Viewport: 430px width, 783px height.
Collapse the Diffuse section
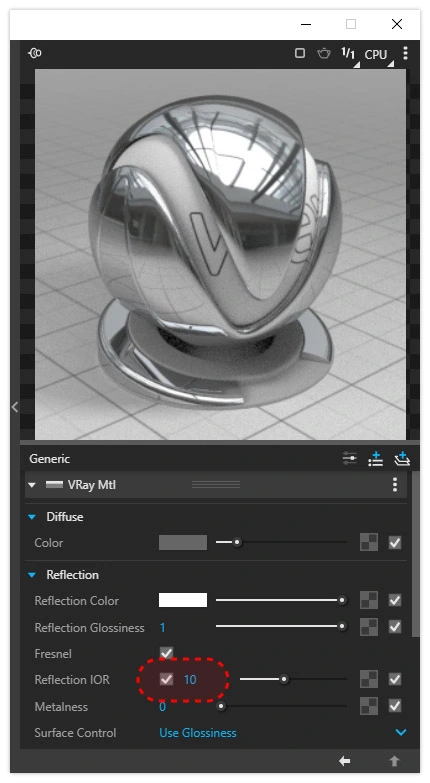32,517
